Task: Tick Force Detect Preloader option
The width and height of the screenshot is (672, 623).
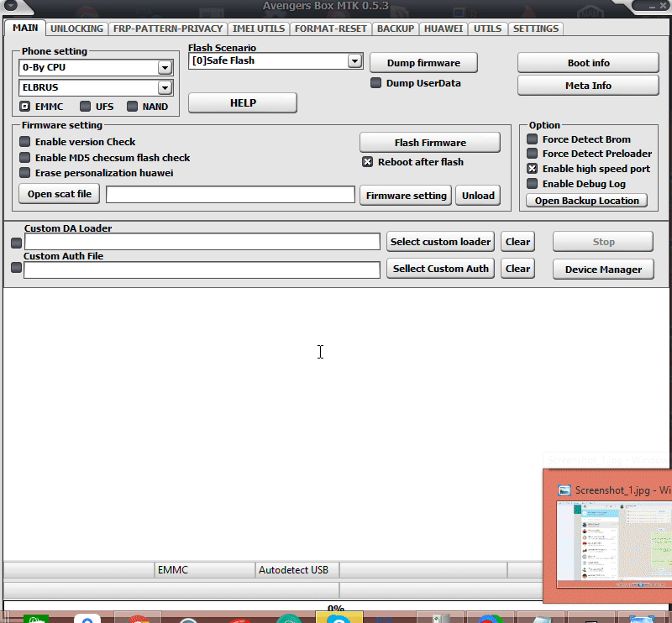Action: [x=532, y=154]
